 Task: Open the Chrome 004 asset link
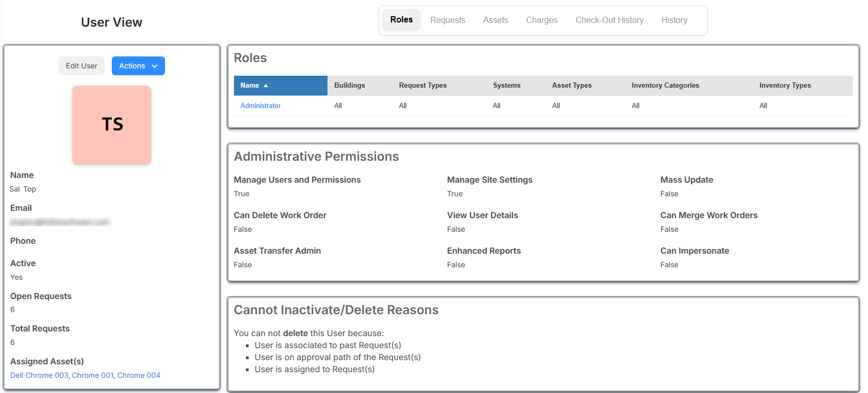138,375
